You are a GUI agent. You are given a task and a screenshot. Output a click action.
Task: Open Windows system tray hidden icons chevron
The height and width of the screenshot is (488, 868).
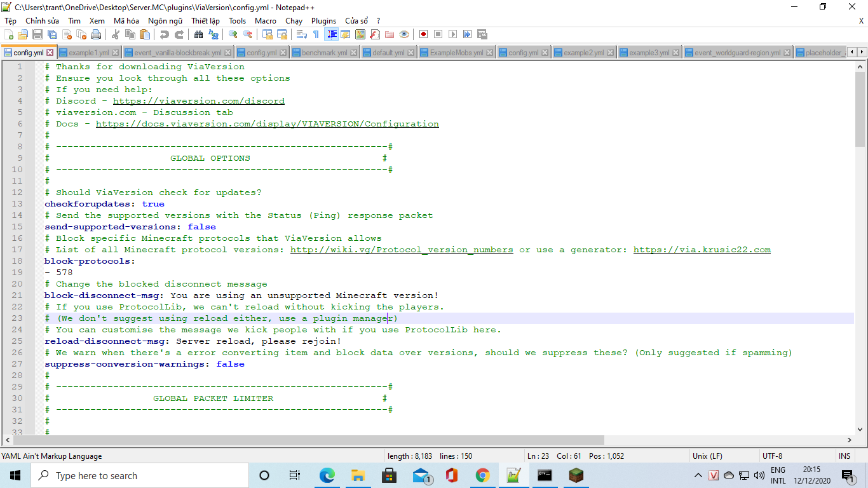pos(698,475)
